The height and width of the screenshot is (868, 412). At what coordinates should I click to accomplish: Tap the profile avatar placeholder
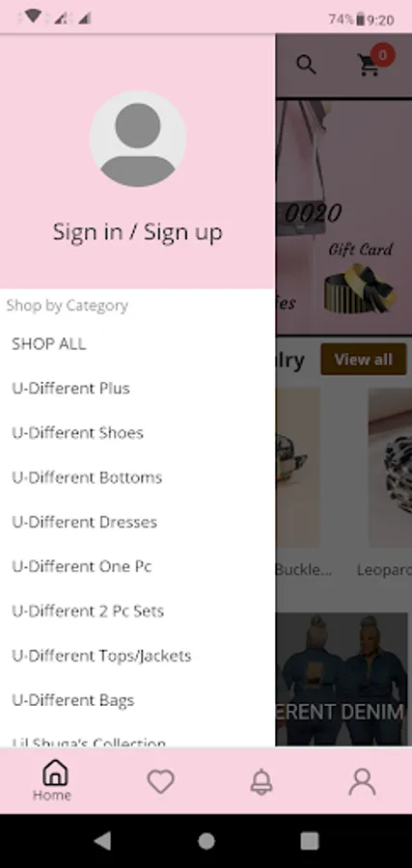[138, 139]
